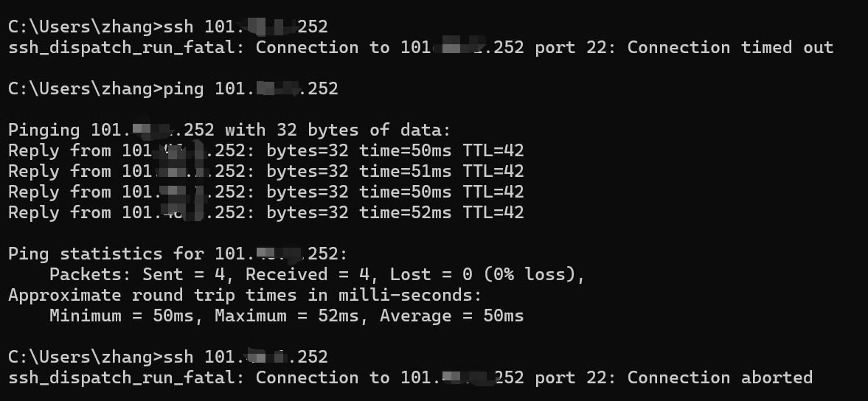Click 'TTL=42' in the first reply line
The height and width of the screenshot is (401, 868).
[493, 151]
